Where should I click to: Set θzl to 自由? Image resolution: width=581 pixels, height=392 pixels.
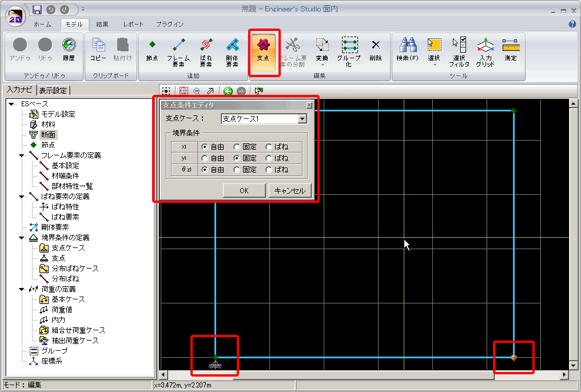(204, 170)
